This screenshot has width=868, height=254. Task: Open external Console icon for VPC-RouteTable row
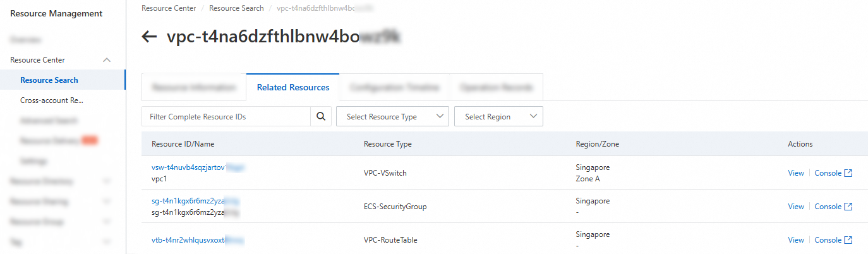[848, 240]
